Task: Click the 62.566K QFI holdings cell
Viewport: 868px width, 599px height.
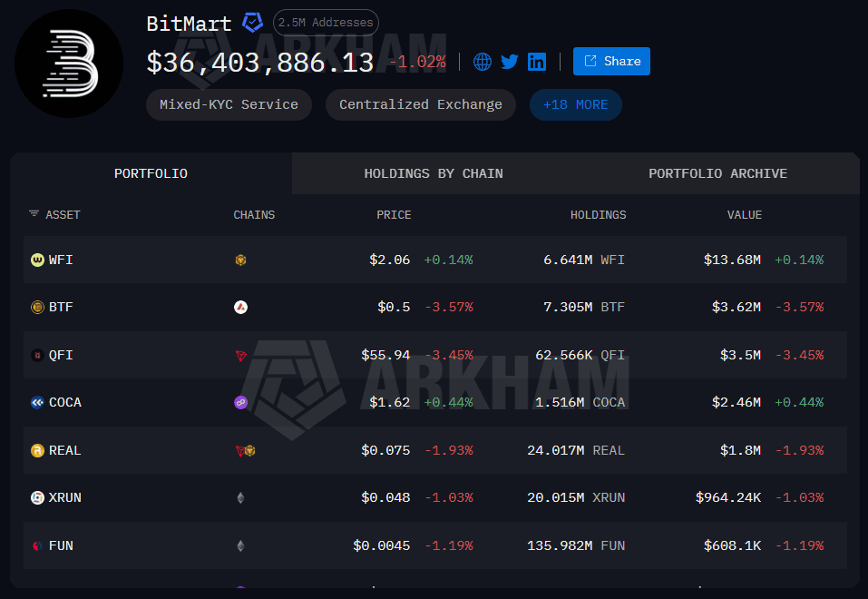Action: 580,355
